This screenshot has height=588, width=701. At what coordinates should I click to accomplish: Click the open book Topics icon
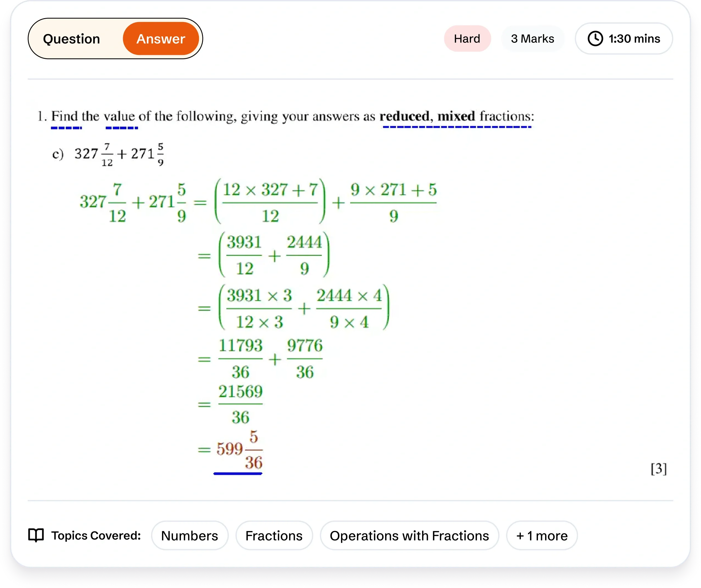(36, 536)
